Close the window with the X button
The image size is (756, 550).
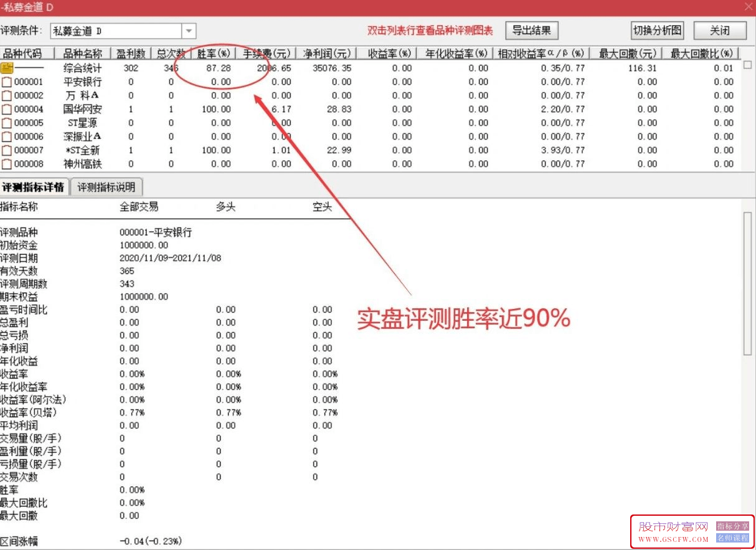(748, 6)
